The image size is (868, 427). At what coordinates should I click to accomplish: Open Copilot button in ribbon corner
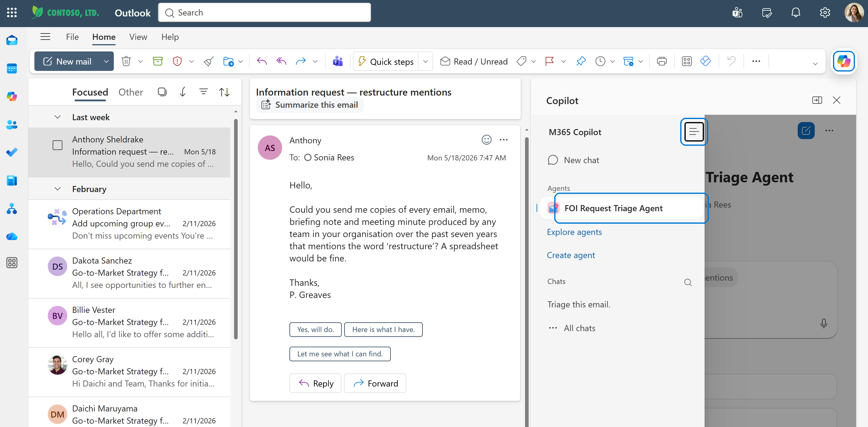844,61
